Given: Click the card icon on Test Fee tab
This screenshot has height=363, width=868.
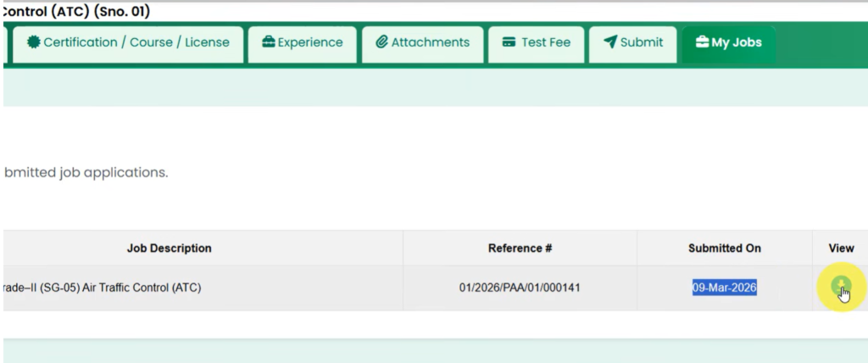Looking at the screenshot, I should [509, 42].
